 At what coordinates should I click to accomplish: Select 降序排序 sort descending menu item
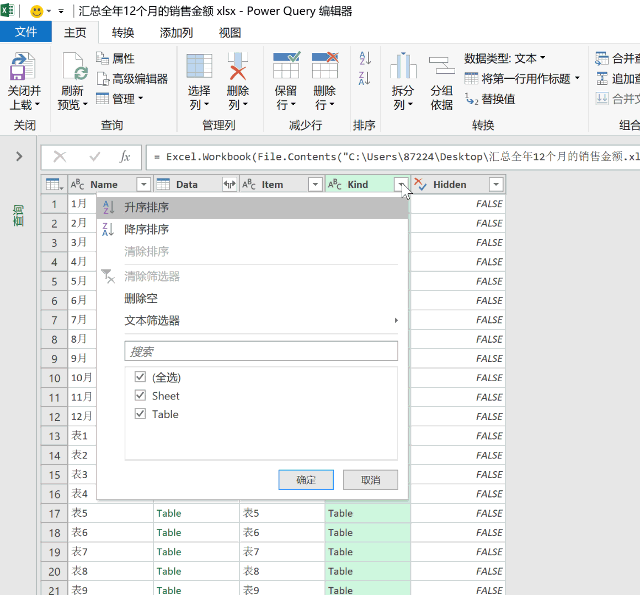[252, 229]
